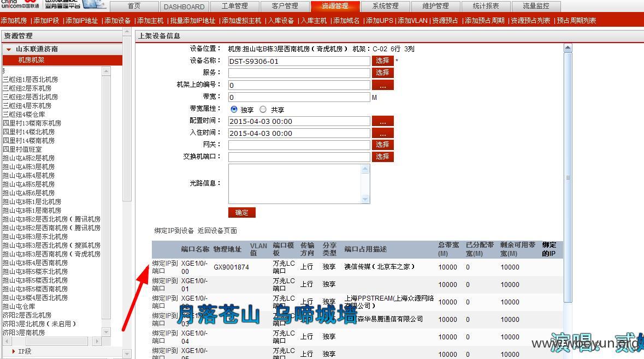Click 添加UPS submenu link

[x=380, y=21]
